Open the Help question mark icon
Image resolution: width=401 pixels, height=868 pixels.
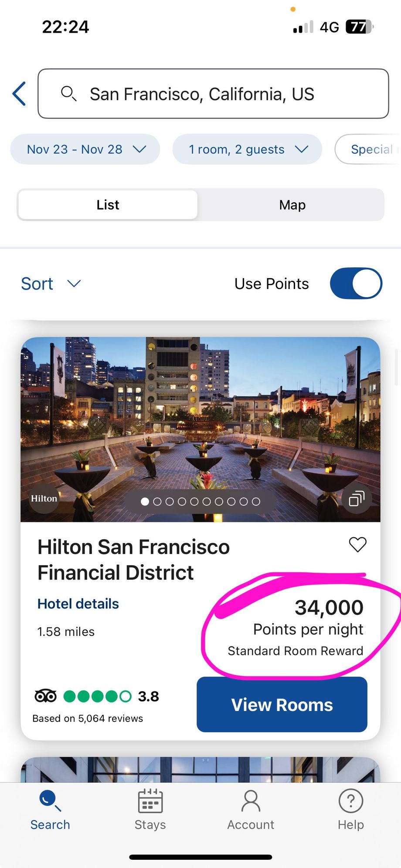click(350, 801)
